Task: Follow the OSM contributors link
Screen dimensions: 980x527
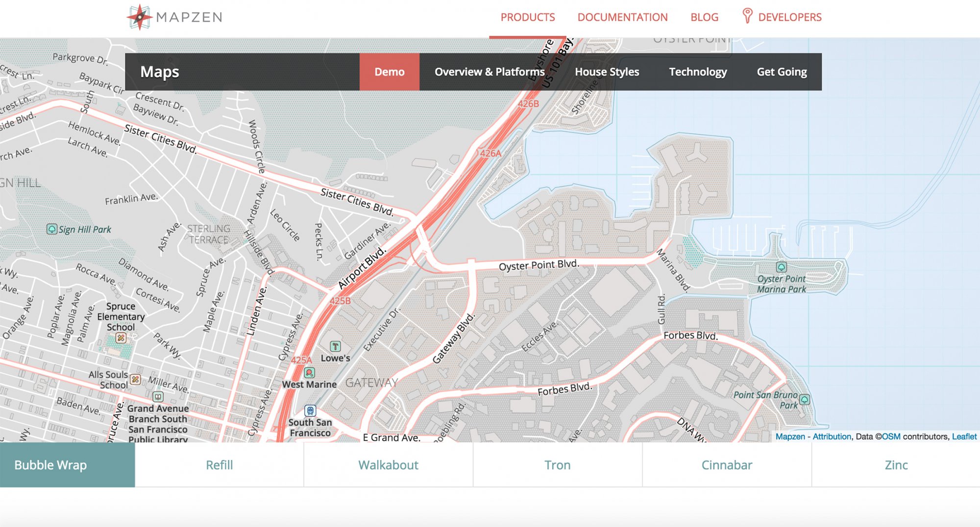Action: tap(891, 436)
